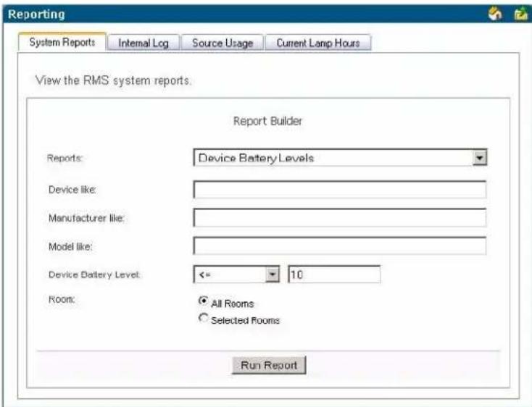Select the Selected Rooms radio button

tap(203, 318)
